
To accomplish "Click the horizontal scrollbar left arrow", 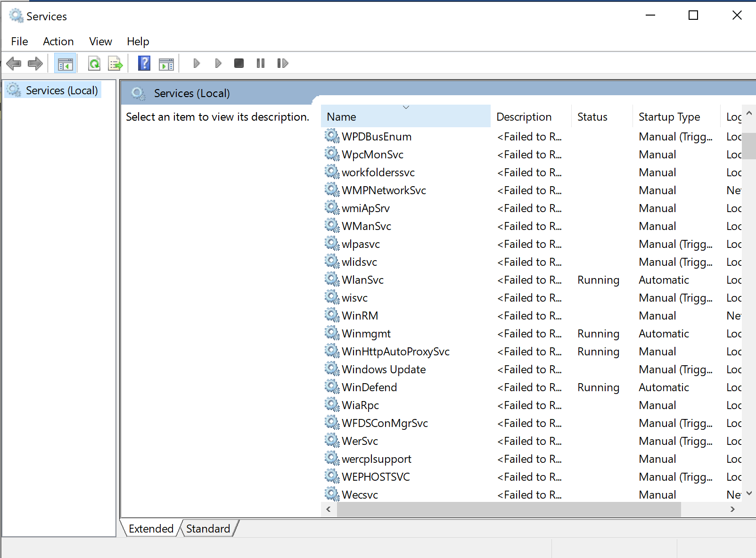I will coord(329,509).
